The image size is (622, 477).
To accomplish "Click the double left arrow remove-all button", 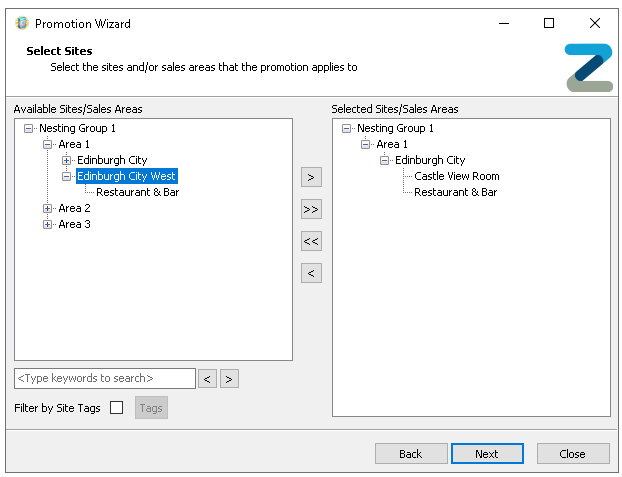I will tap(311, 241).
